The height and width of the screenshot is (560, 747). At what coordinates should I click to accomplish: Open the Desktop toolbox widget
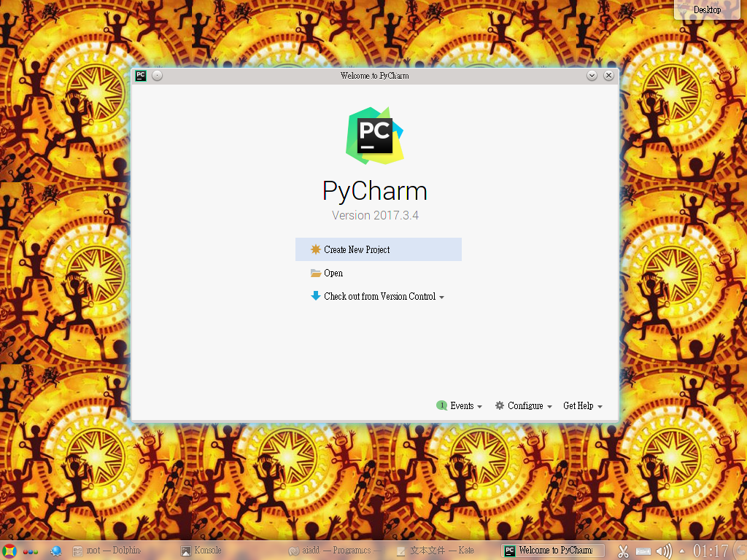point(707,9)
